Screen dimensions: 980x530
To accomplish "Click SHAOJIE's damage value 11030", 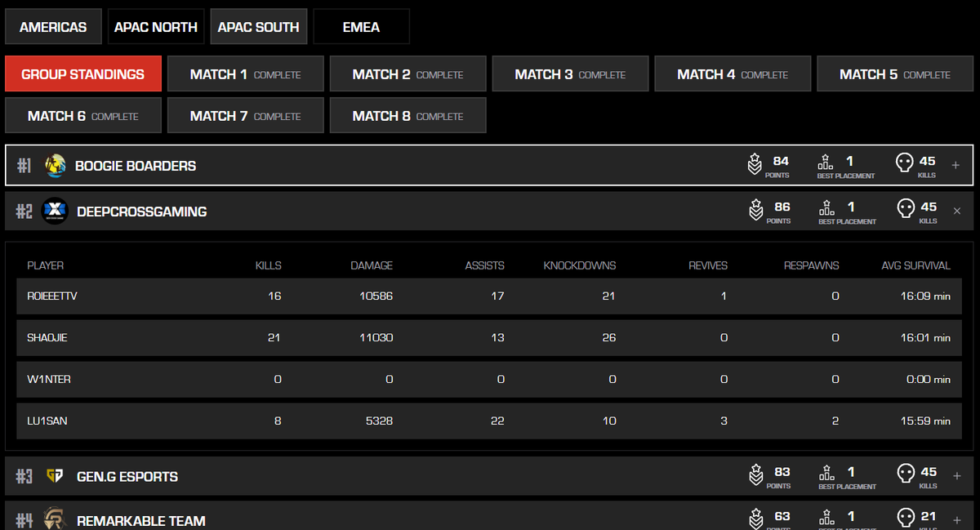I will (x=376, y=337).
